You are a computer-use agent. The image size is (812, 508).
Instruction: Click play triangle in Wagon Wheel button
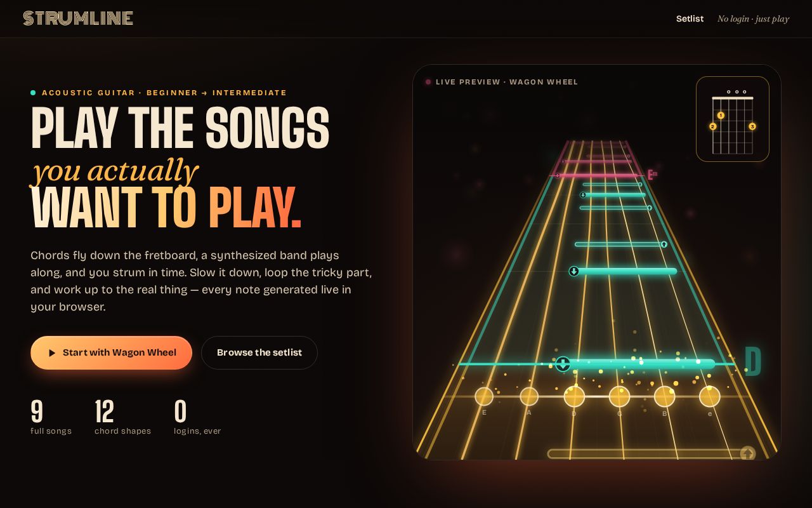pos(52,353)
